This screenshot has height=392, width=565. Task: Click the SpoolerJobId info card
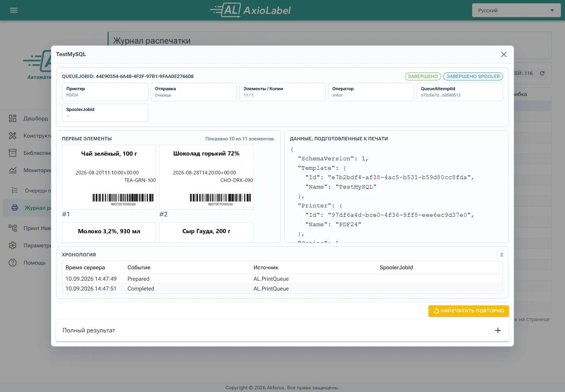tap(105, 113)
